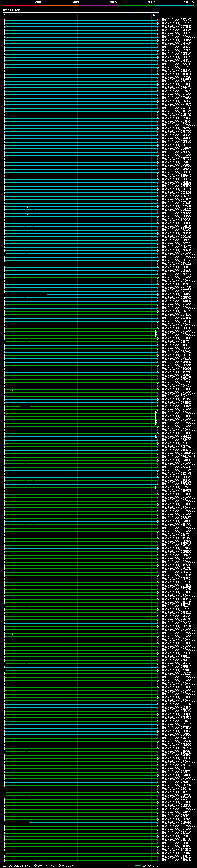
Task: Click the yellow gap triangle in the bottom legend
Action: pos(25,866)
